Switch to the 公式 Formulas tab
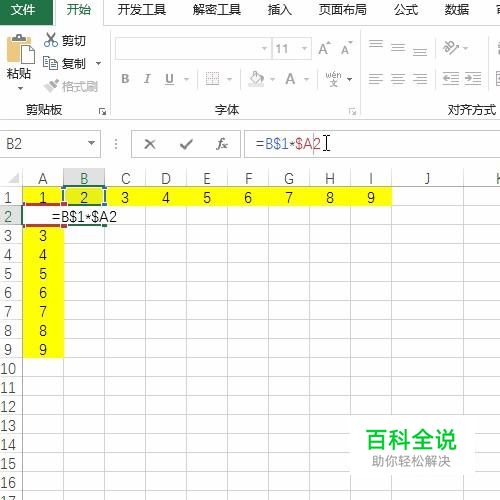Image resolution: width=500 pixels, height=500 pixels. [405, 10]
